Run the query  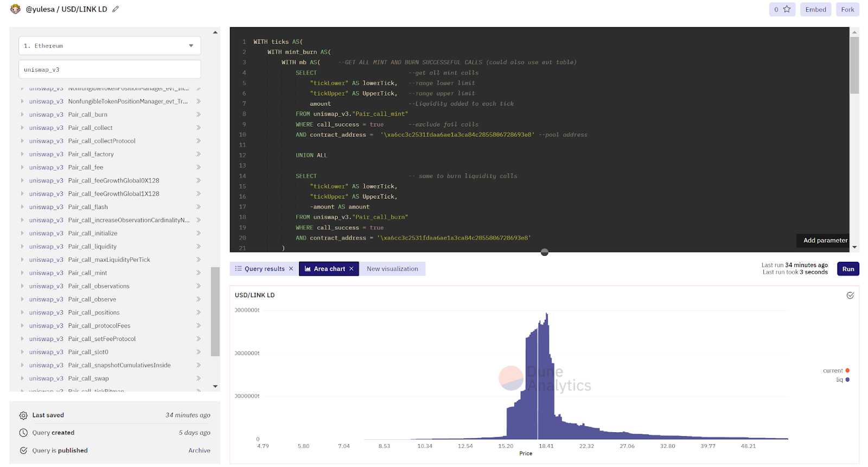pyautogui.click(x=848, y=269)
